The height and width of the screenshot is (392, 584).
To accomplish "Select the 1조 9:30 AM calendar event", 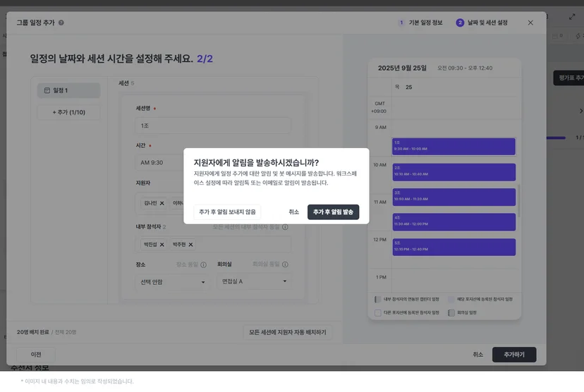I will point(454,147).
